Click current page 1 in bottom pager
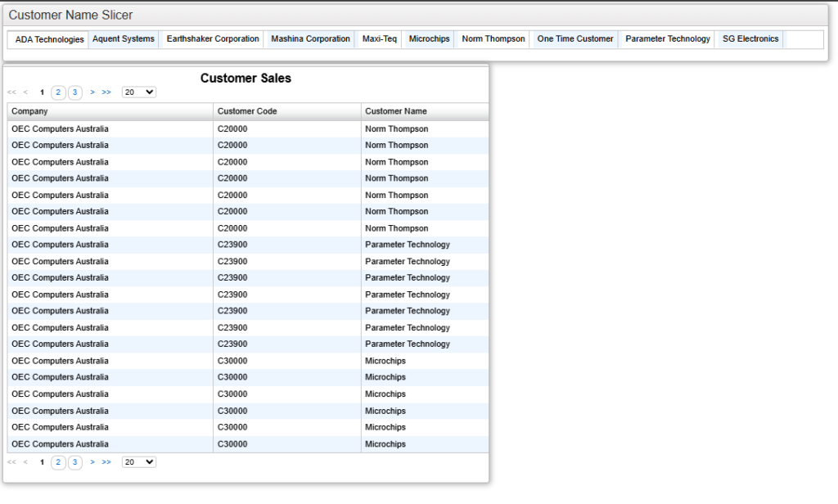838x504 pixels. click(42, 462)
